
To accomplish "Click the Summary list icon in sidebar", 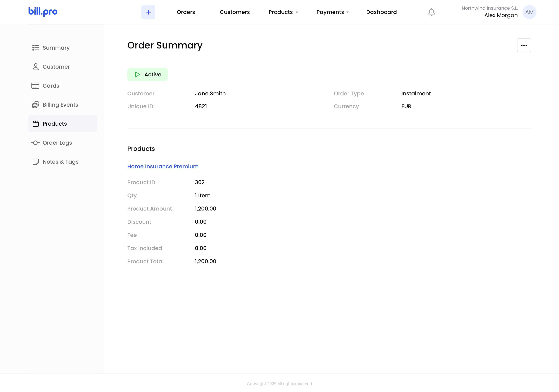I will click(x=36, y=48).
